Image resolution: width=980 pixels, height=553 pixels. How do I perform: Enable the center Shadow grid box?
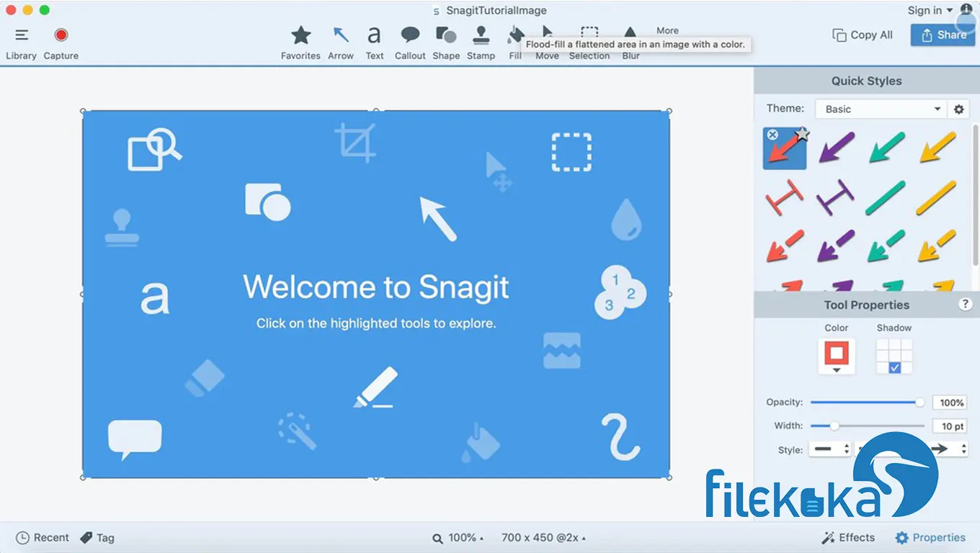pos(894,356)
